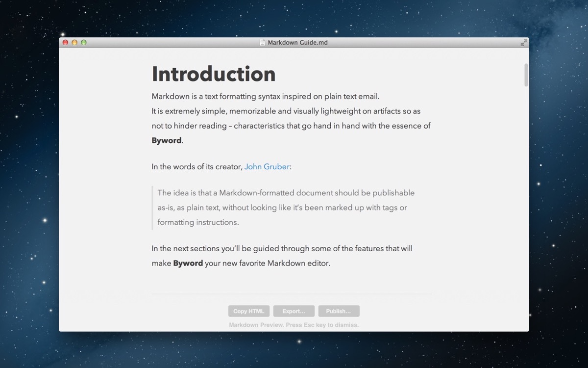The height and width of the screenshot is (368, 588).
Task: Click the blockquote text starting "The idea is"
Action: (x=286, y=208)
